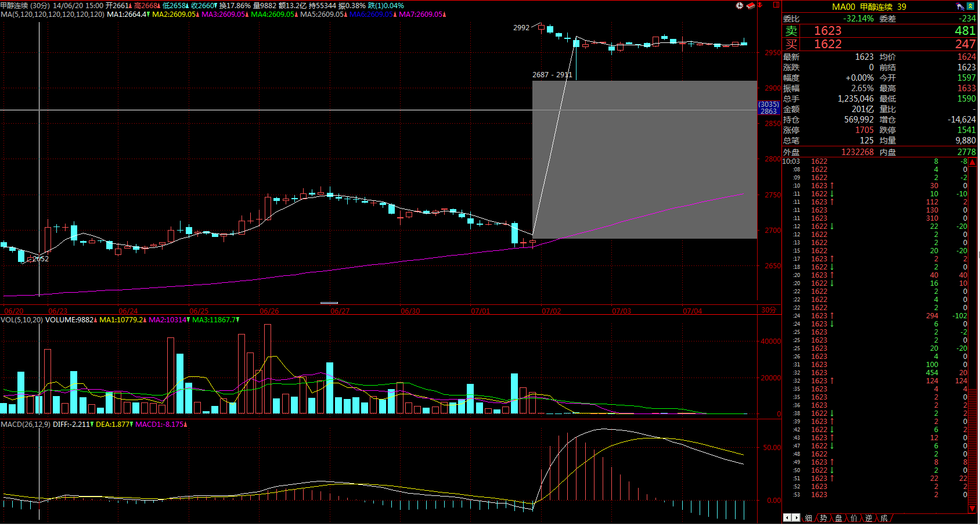Click the MACD(26,12,9) indicator label
This screenshot has height=525, width=980.
pos(26,425)
